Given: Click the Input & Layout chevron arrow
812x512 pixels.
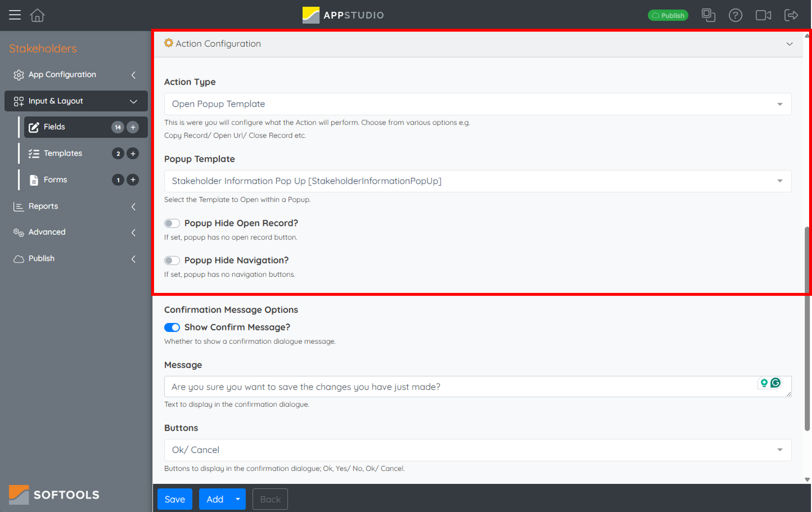Looking at the screenshot, I should pos(134,102).
